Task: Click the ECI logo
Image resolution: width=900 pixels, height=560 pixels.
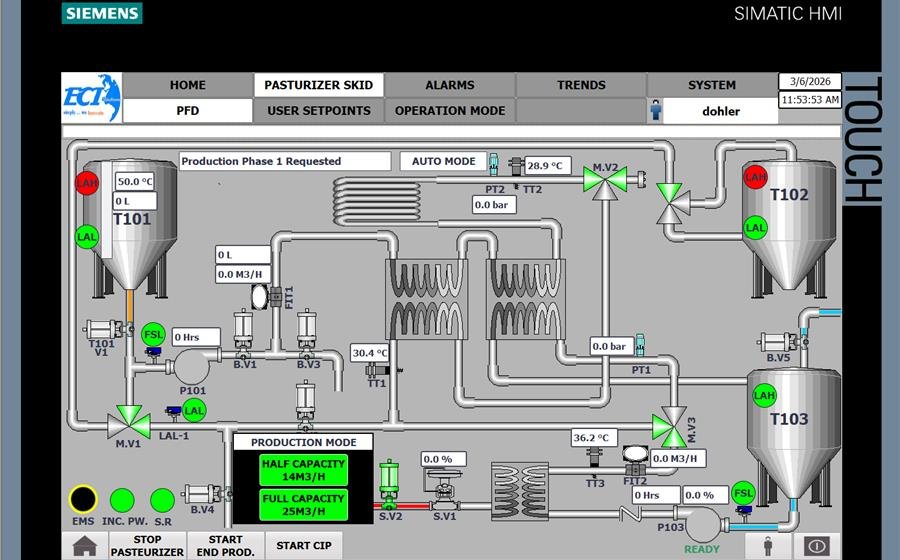Action: click(x=92, y=98)
